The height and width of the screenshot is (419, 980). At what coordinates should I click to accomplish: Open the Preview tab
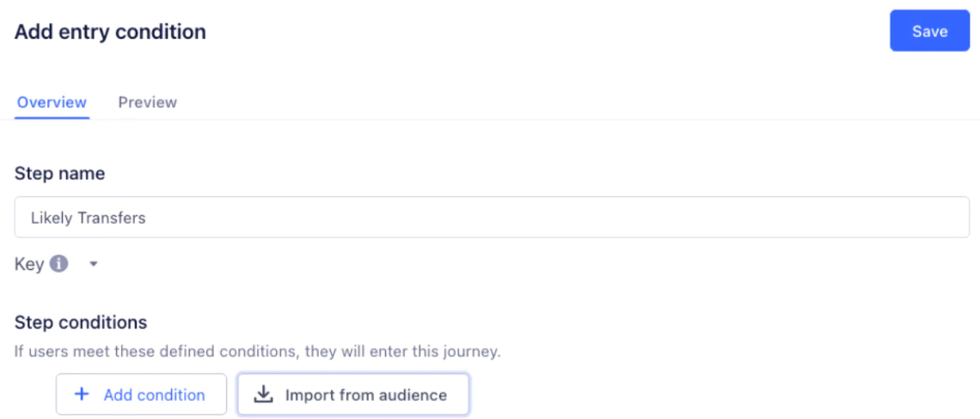[x=147, y=102]
